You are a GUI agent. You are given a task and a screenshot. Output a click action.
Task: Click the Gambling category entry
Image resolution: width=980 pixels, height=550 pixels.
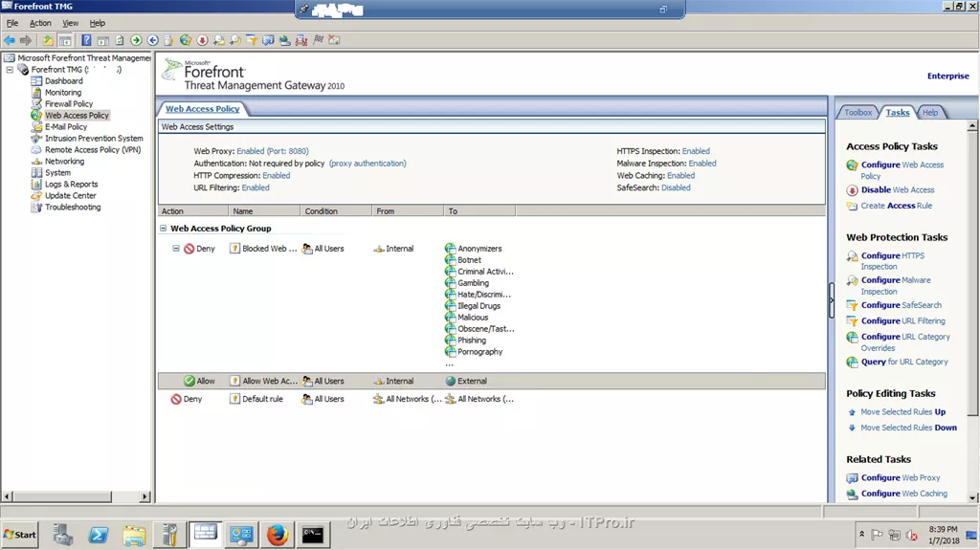pyautogui.click(x=473, y=283)
